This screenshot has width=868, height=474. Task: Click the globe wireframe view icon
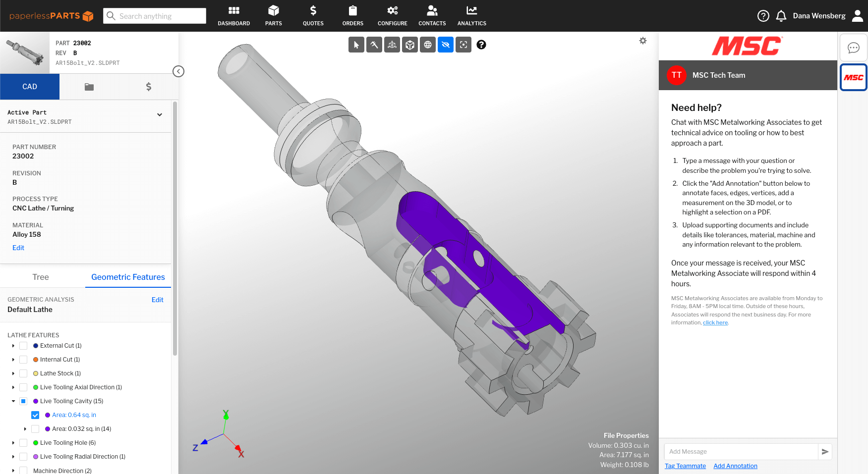427,45
